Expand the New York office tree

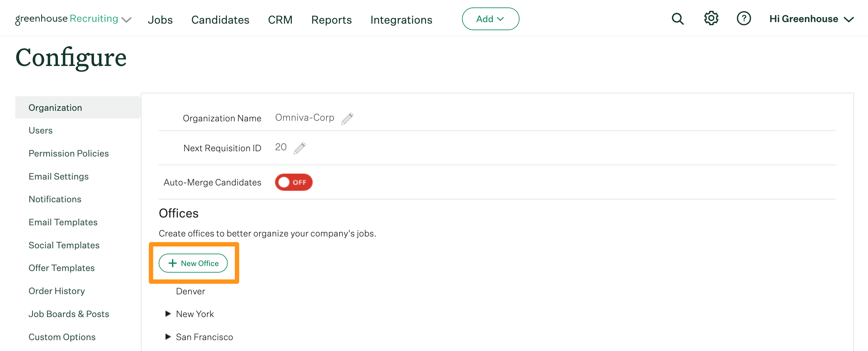[x=168, y=314]
